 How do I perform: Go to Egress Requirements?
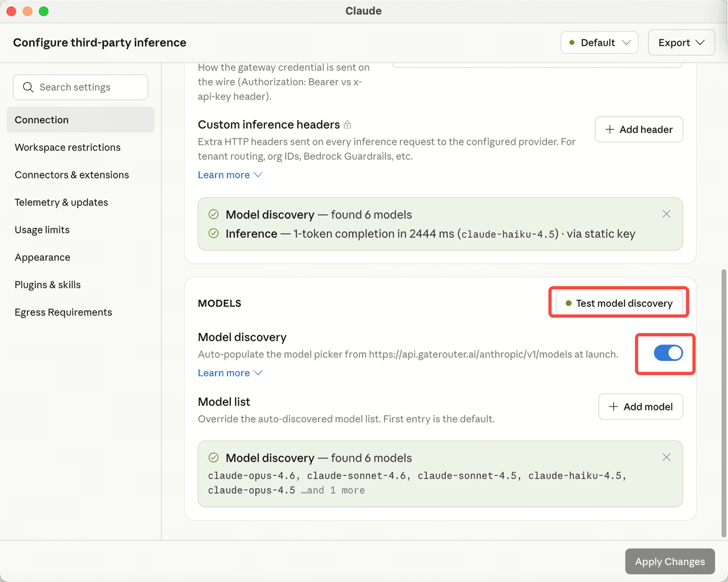(80, 313)
